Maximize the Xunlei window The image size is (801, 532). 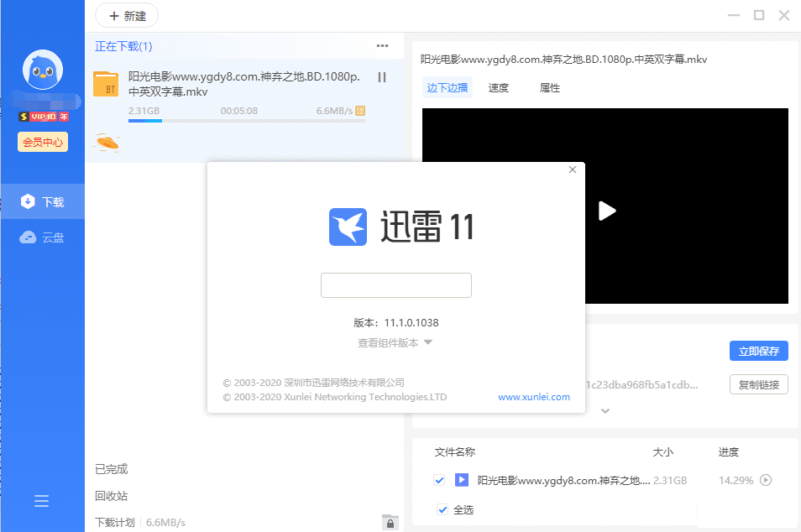tap(759, 15)
